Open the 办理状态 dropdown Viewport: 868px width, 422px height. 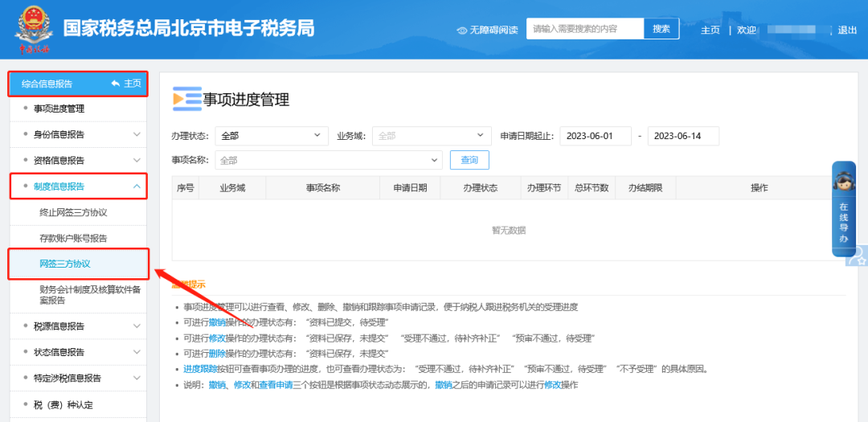pos(272,135)
